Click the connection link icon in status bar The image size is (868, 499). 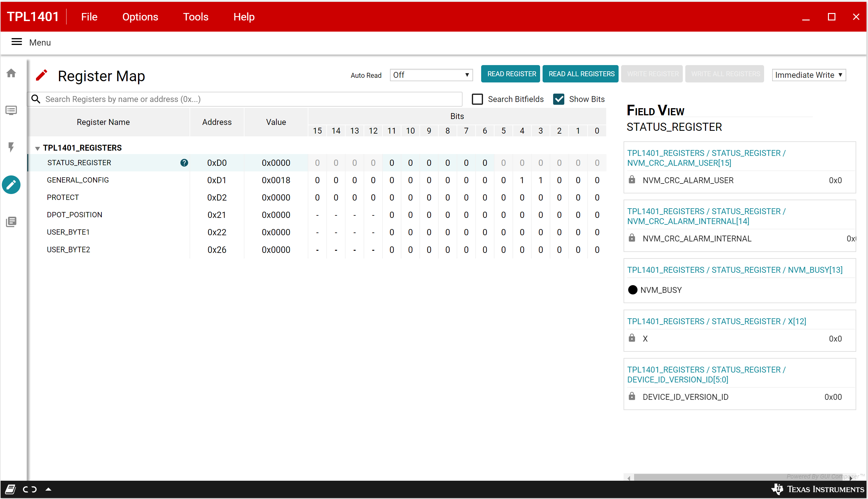(30, 489)
